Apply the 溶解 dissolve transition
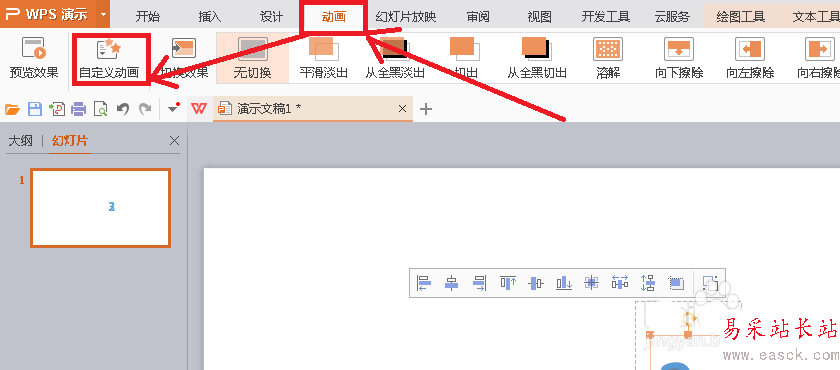Viewport: 840px width, 370px height. coord(608,58)
